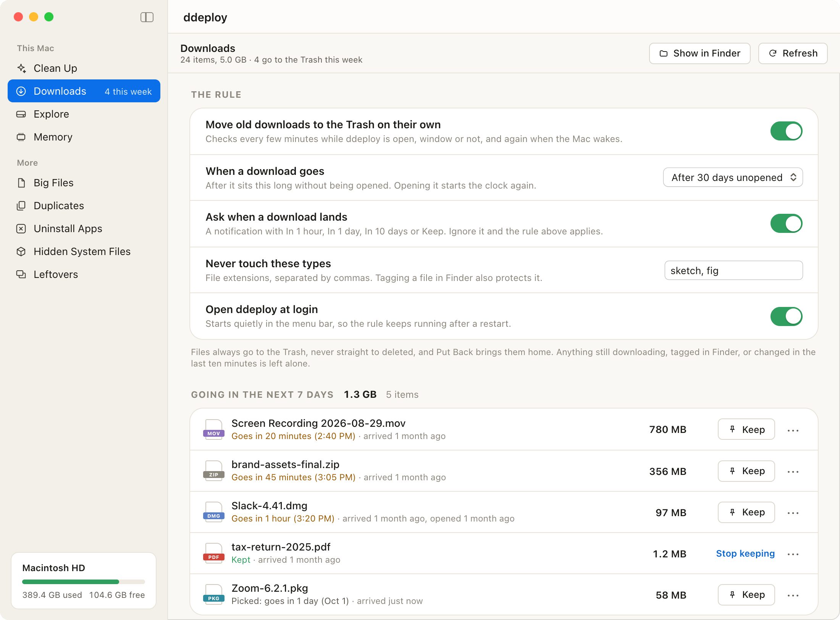Viewport: 840px width, 620px height.
Task: Keep the Slack-4.41.dmg file
Action: pos(746,512)
